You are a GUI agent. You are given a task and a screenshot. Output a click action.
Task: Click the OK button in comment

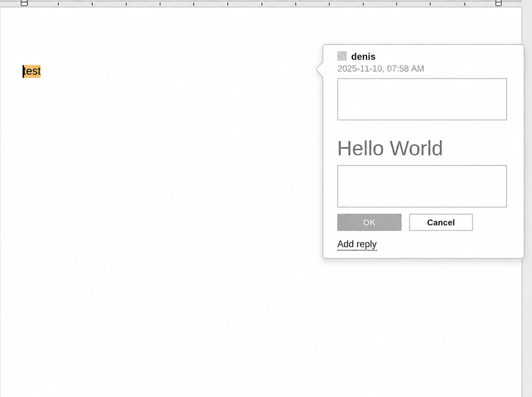coord(369,222)
